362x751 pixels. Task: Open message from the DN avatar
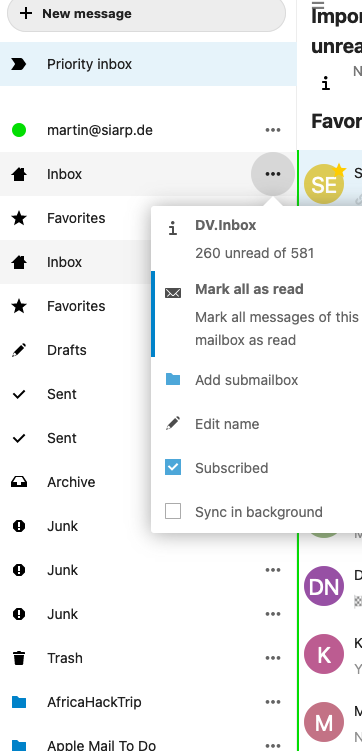[x=324, y=586]
